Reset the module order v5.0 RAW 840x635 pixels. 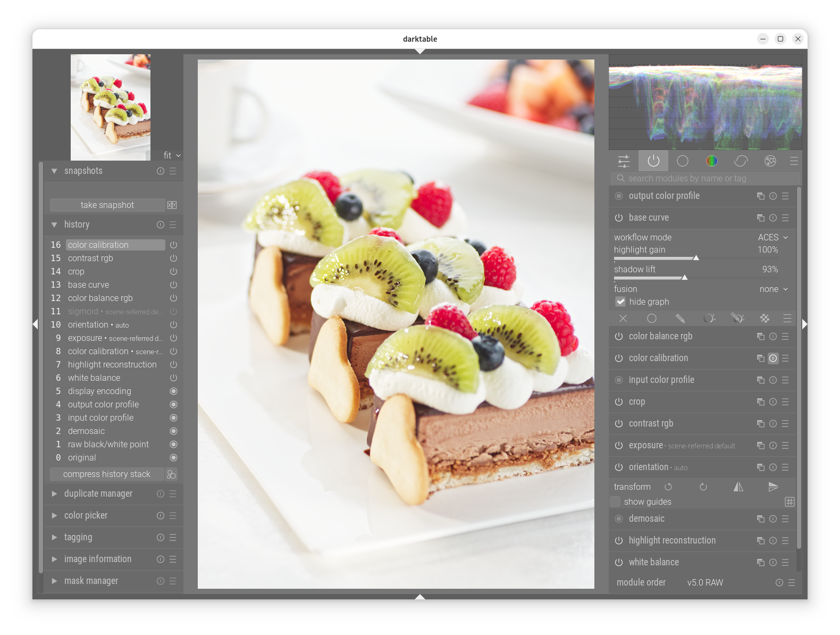click(x=779, y=583)
